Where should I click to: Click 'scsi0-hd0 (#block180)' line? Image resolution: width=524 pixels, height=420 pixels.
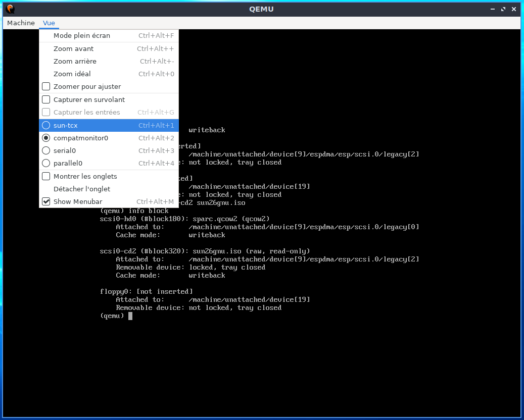tap(185, 219)
